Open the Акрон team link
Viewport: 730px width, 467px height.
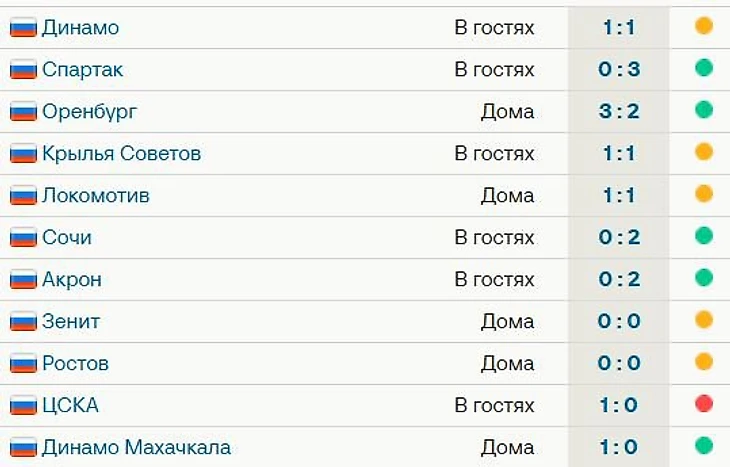[72, 279]
